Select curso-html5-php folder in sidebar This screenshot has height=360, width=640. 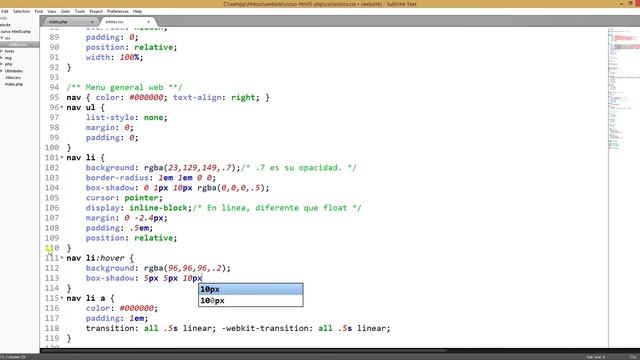pyautogui.click(x=16, y=31)
